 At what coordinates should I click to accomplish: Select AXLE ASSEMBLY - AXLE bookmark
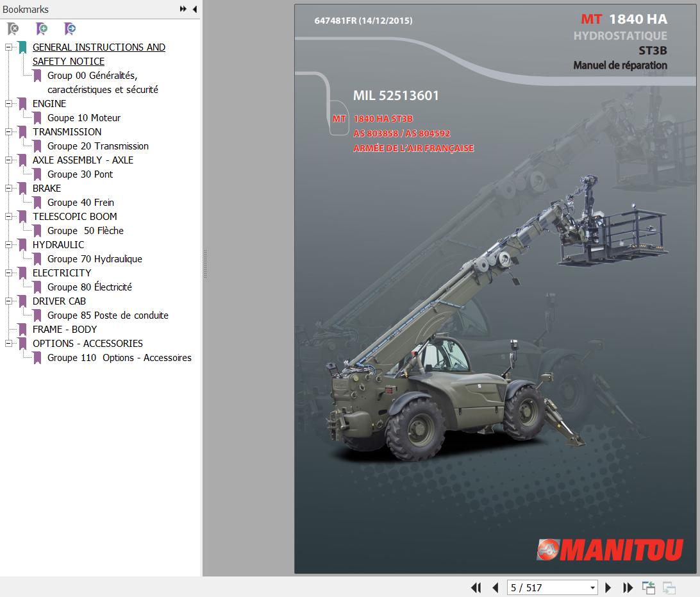(83, 160)
